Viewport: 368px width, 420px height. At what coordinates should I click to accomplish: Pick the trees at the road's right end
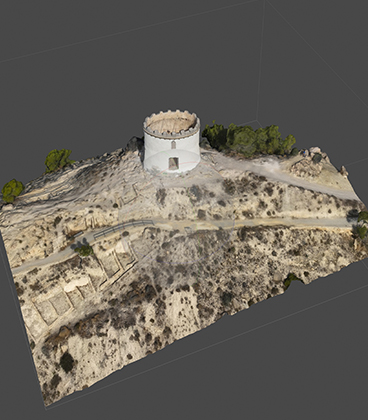(359, 224)
